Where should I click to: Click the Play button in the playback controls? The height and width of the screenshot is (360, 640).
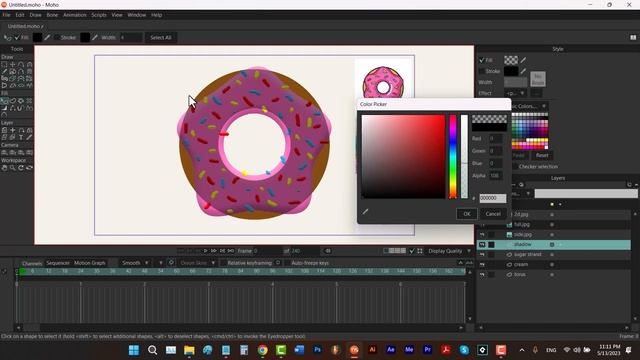[x=206, y=251]
